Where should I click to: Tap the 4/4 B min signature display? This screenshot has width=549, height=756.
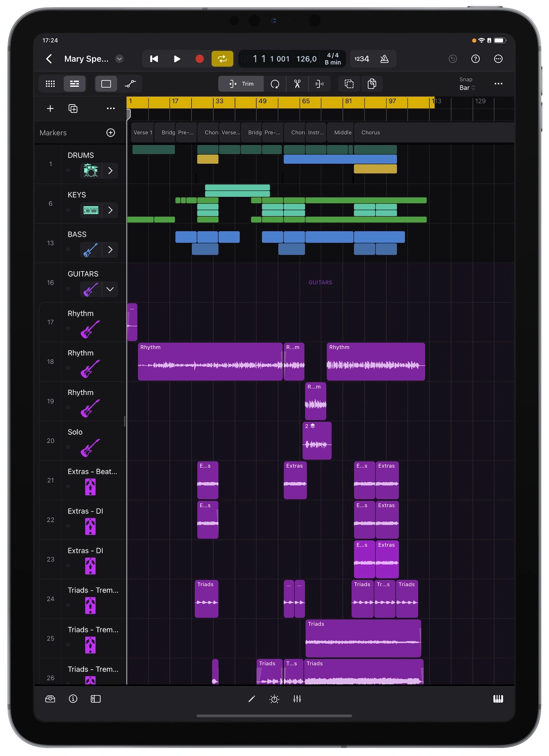[x=333, y=59]
